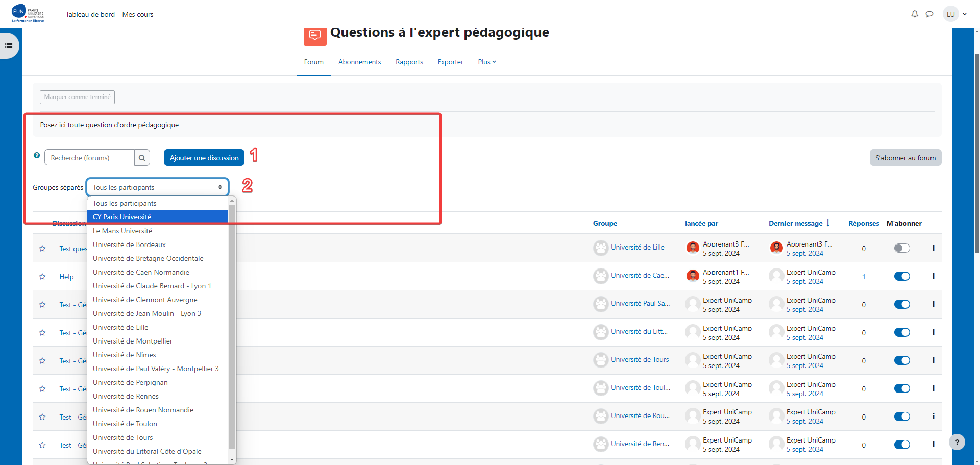Open the messaging speech bubble

(x=929, y=14)
